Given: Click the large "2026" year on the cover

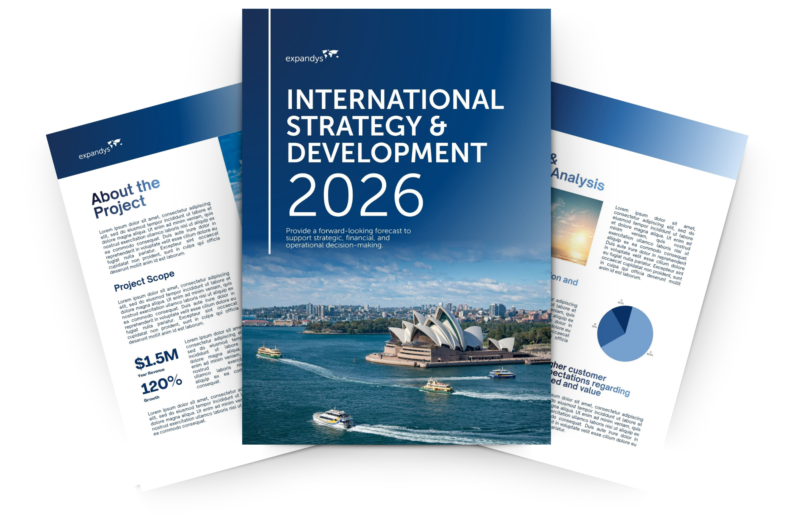Looking at the screenshot, I should pyautogui.click(x=356, y=195).
